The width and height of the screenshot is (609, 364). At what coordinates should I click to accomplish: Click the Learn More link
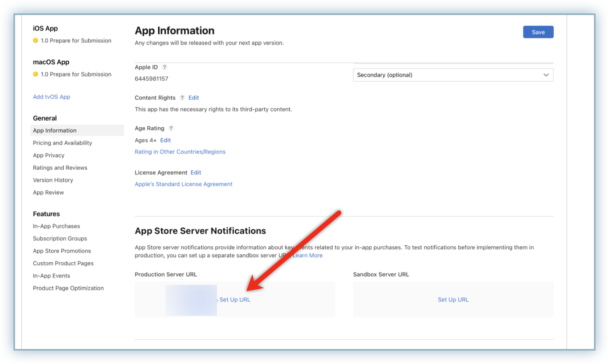pos(308,255)
